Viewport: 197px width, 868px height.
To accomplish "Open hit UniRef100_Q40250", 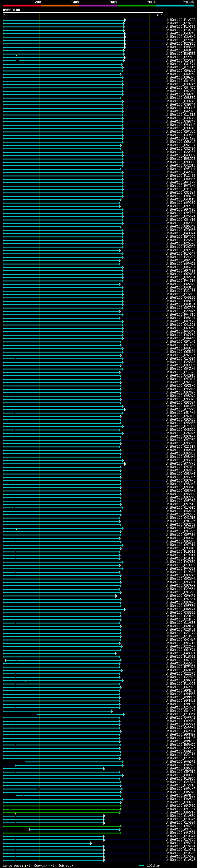I will [180, 74].
